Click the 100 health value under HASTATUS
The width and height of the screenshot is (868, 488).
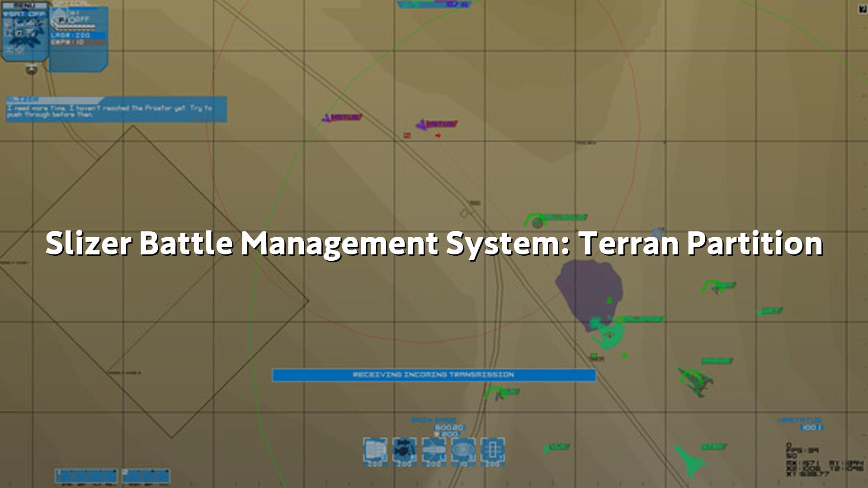tap(811, 427)
